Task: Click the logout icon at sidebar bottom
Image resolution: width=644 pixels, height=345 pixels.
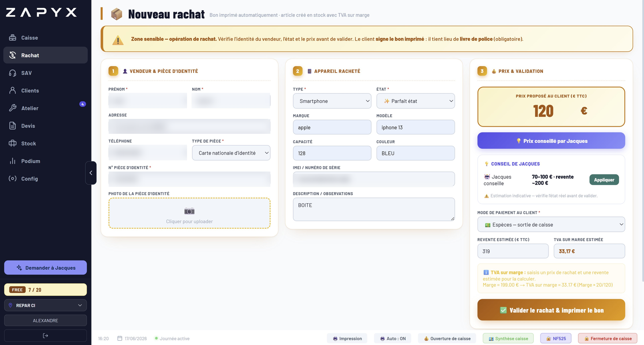Action: (x=45, y=335)
